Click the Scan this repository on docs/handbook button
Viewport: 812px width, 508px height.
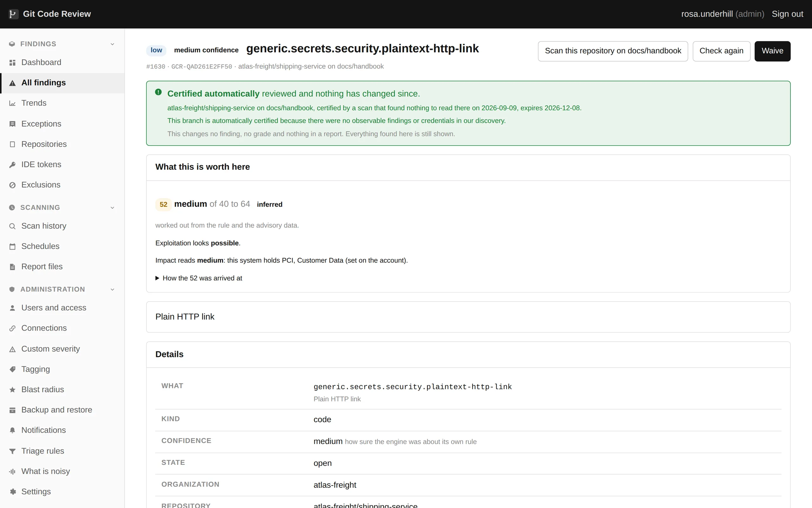pyautogui.click(x=613, y=51)
